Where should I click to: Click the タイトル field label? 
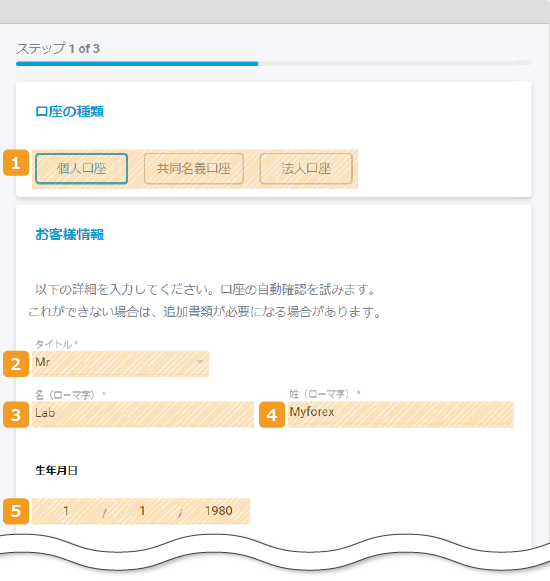(56, 344)
